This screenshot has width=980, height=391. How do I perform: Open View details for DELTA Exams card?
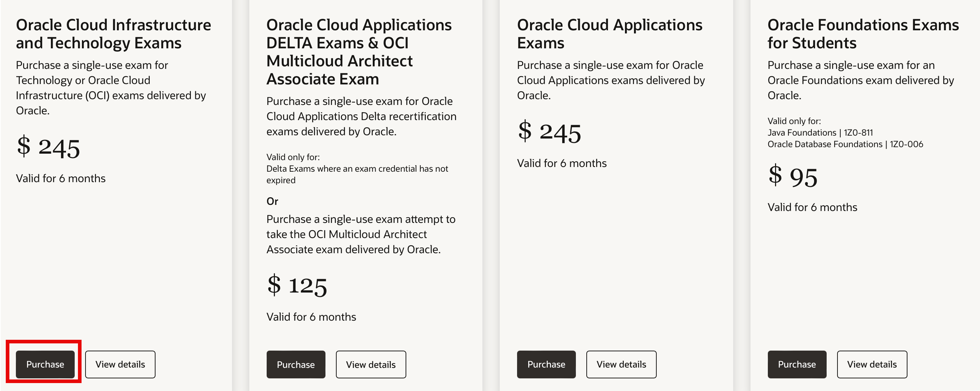tap(371, 364)
